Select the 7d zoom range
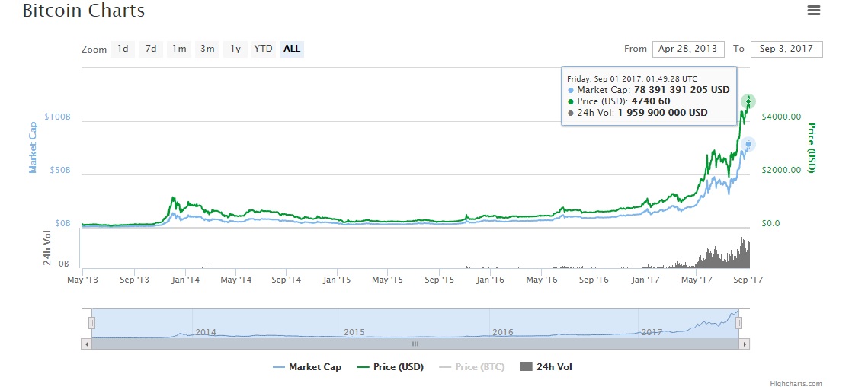The image size is (868, 387). [151, 49]
